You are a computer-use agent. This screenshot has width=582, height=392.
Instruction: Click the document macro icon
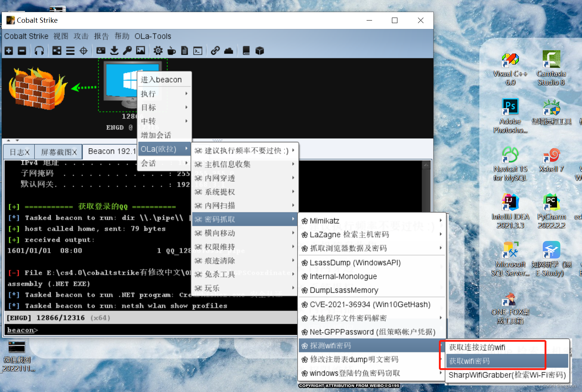[185, 51]
